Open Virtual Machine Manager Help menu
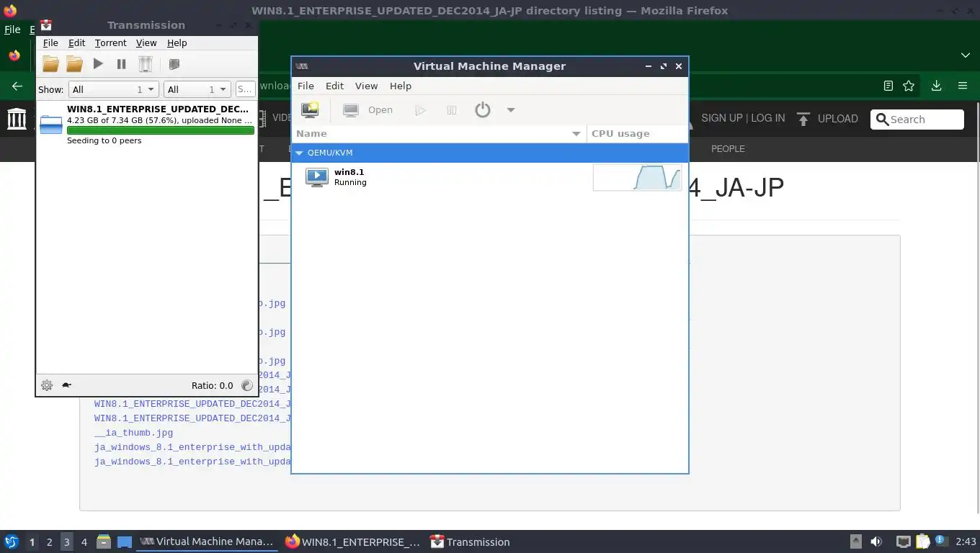The image size is (980, 553). click(x=401, y=86)
